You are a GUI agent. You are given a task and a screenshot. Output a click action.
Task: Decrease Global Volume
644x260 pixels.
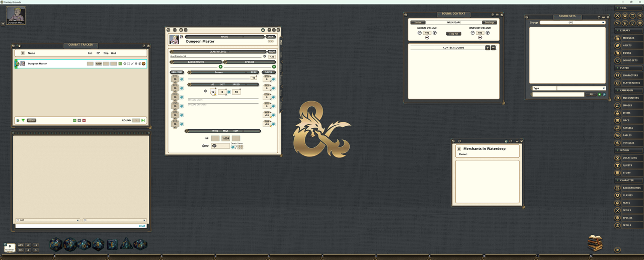(420, 33)
